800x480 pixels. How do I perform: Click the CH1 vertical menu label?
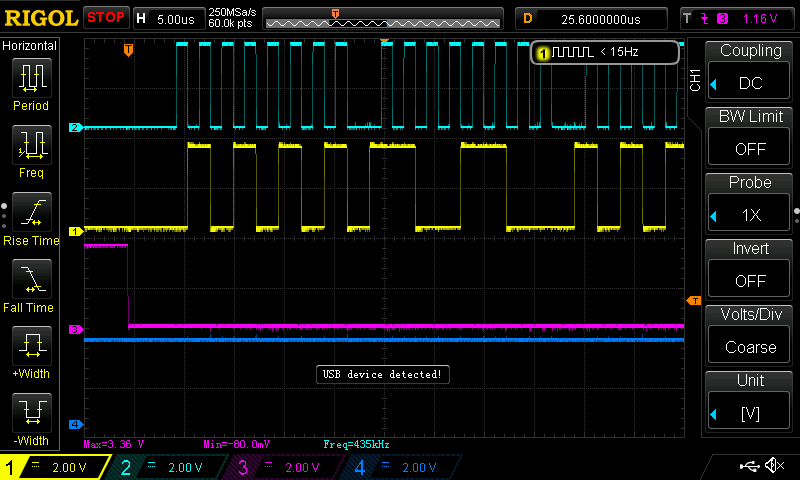point(695,80)
